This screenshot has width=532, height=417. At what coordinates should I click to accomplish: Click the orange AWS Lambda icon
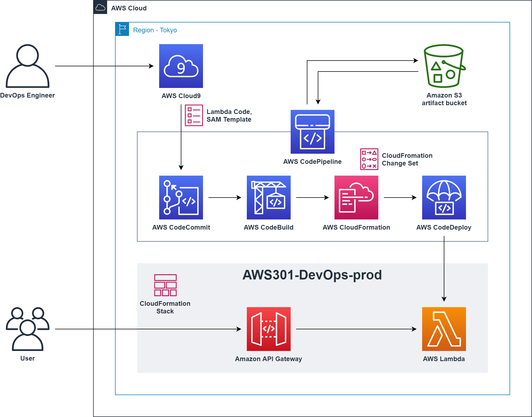tap(444, 329)
